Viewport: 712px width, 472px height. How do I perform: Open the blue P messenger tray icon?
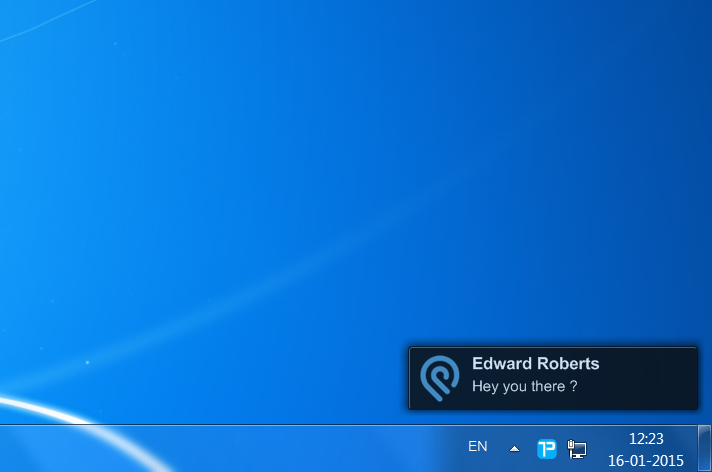547,449
